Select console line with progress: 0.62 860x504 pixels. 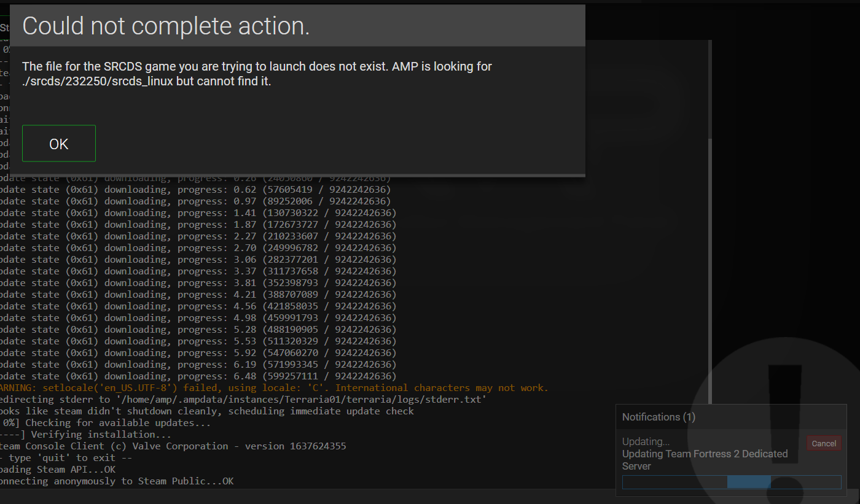point(195,190)
